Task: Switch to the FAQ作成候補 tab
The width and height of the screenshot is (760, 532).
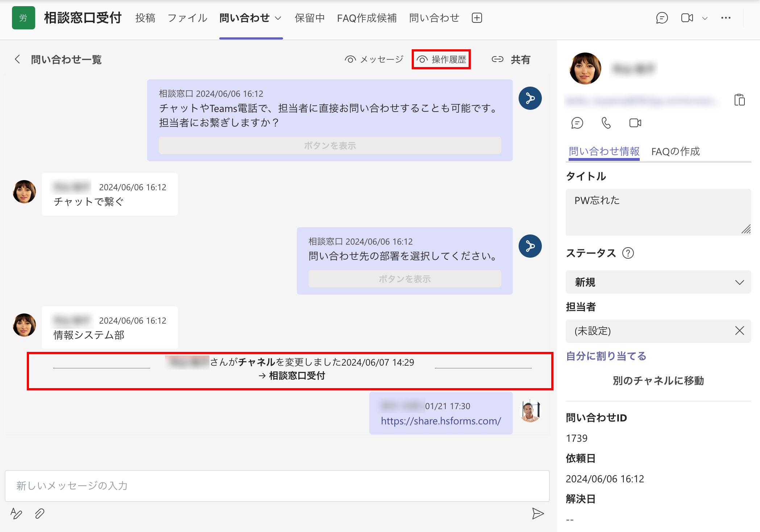Action: [367, 18]
